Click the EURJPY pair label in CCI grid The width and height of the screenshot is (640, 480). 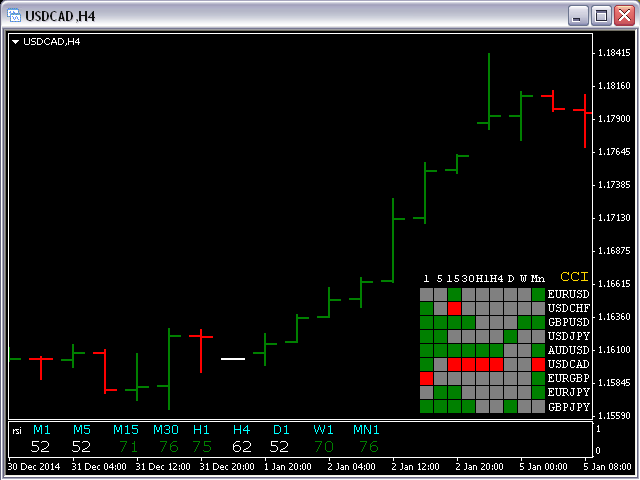pos(569,392)
